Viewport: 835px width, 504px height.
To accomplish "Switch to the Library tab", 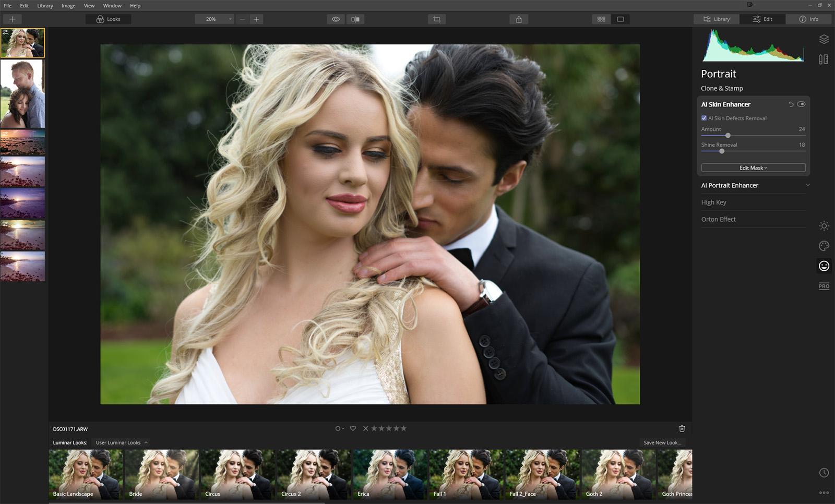I will tap(717, 19).
